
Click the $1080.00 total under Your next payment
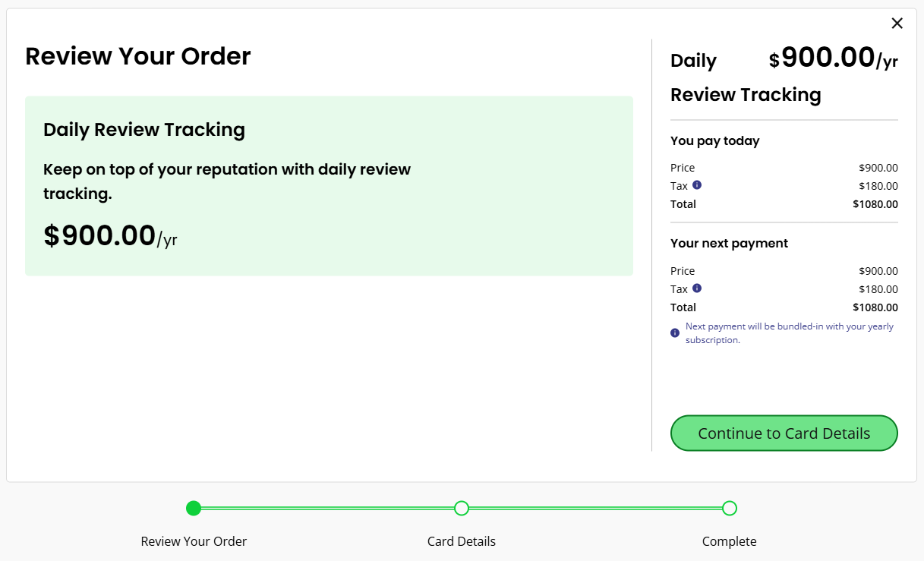pyautogui.click(x=875, y=307)
